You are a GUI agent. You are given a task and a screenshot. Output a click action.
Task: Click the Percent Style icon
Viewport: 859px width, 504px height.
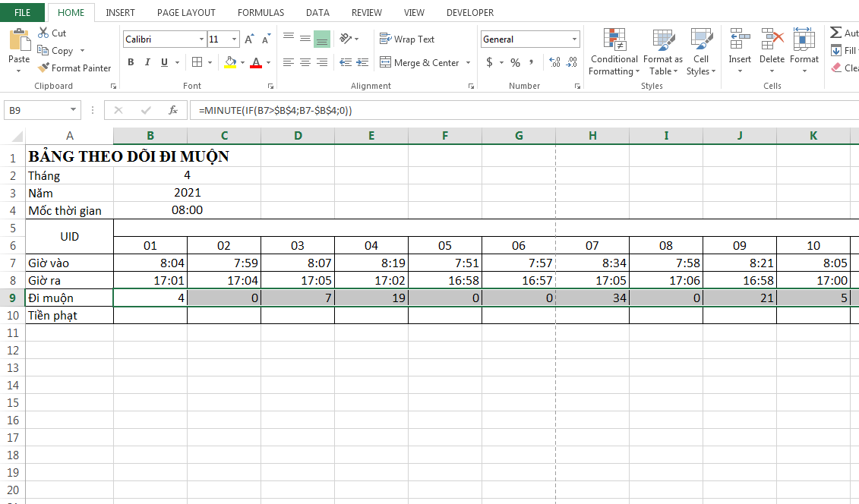click(x=516, y=62)
